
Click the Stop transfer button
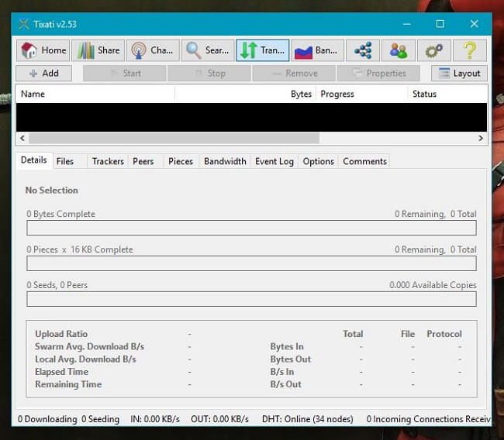(x=209, y=74)
